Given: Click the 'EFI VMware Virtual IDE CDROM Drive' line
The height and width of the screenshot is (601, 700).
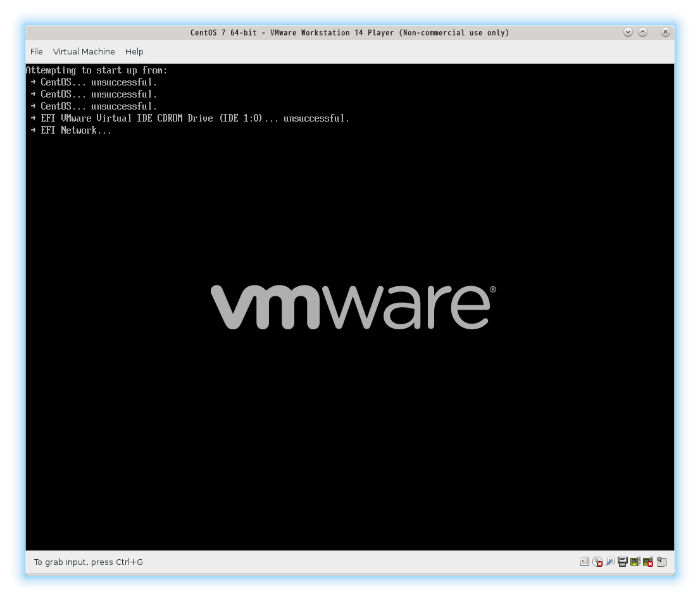Looking at the screenshot, I should 190,118.
